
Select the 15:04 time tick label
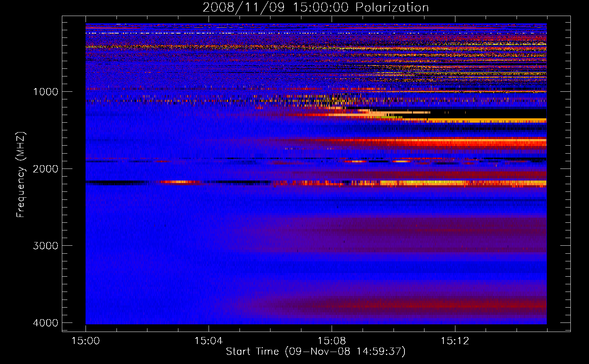tap(209, 341)
